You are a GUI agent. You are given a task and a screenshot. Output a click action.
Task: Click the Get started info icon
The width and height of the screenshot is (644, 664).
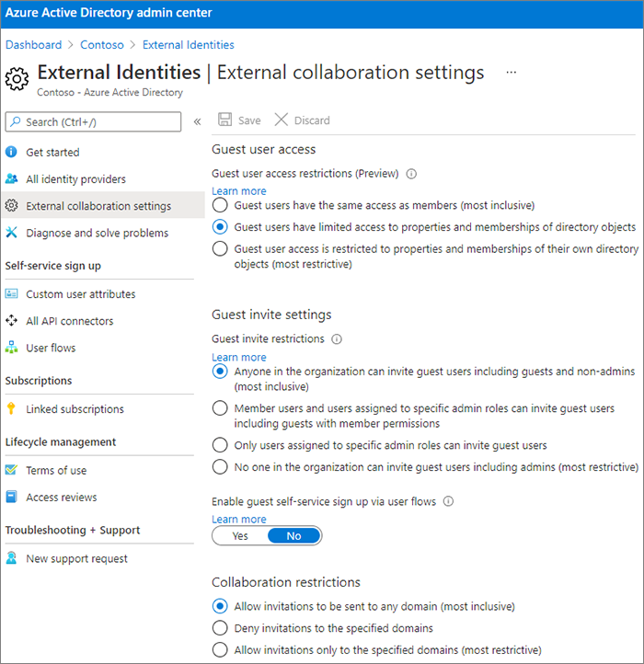[x=11, y=152]
